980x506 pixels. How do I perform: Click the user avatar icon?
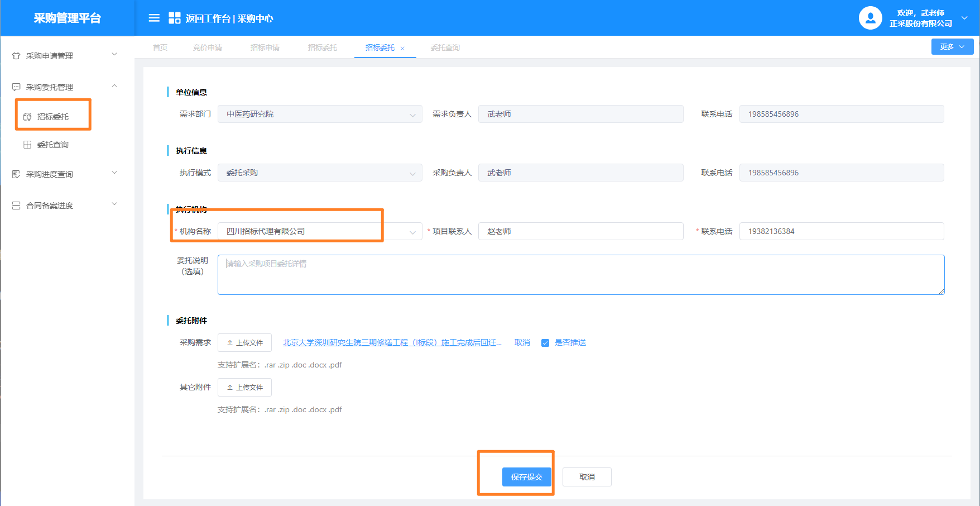tap(870, 18)
